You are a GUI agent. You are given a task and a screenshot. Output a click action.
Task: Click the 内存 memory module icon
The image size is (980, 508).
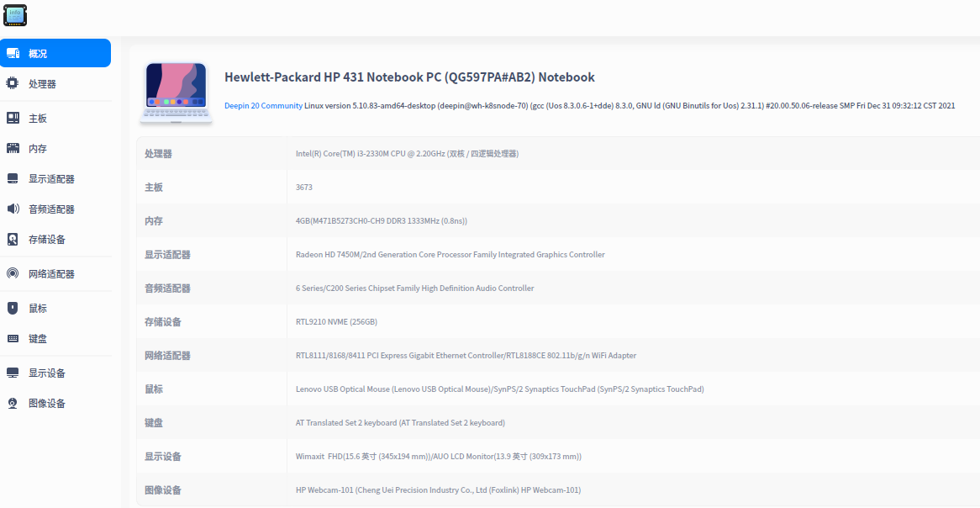(x=13, y=148)
